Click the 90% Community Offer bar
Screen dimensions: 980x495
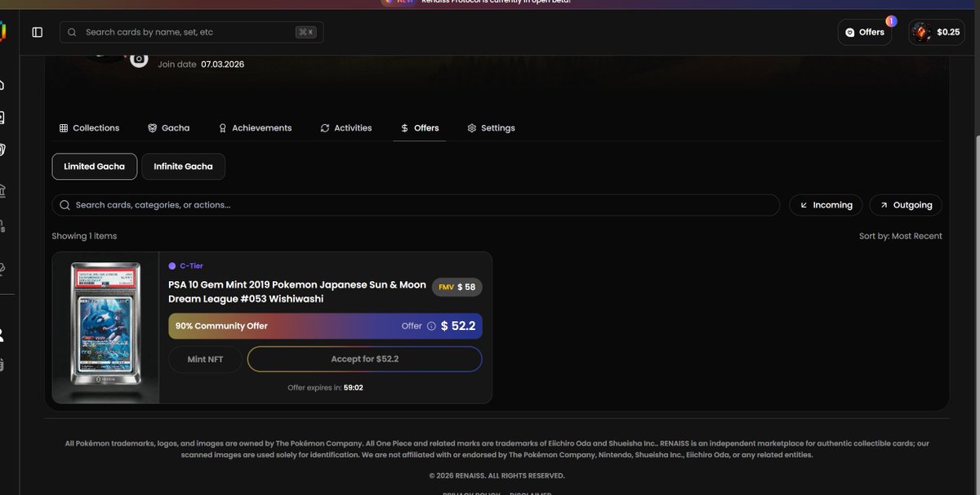[x=325, y=326]
